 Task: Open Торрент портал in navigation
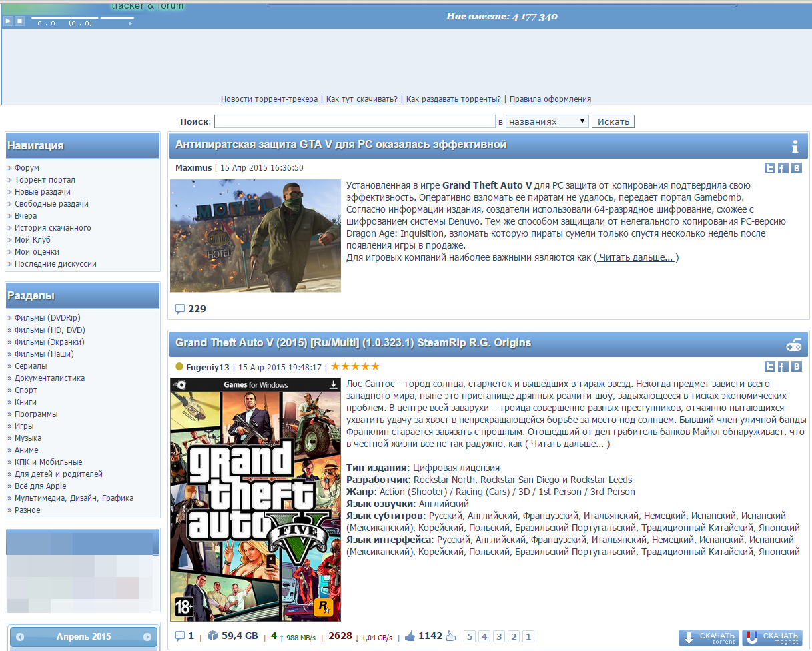(x=45, y=180)
